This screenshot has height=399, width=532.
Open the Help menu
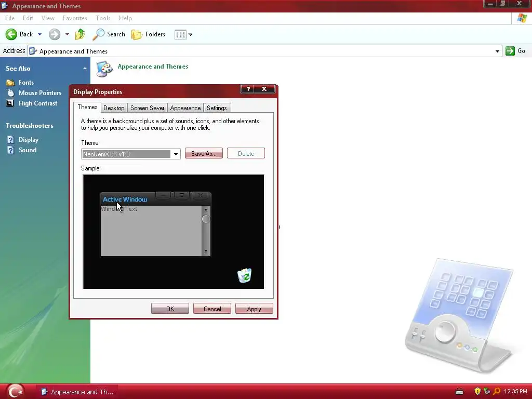coord(125,18)
